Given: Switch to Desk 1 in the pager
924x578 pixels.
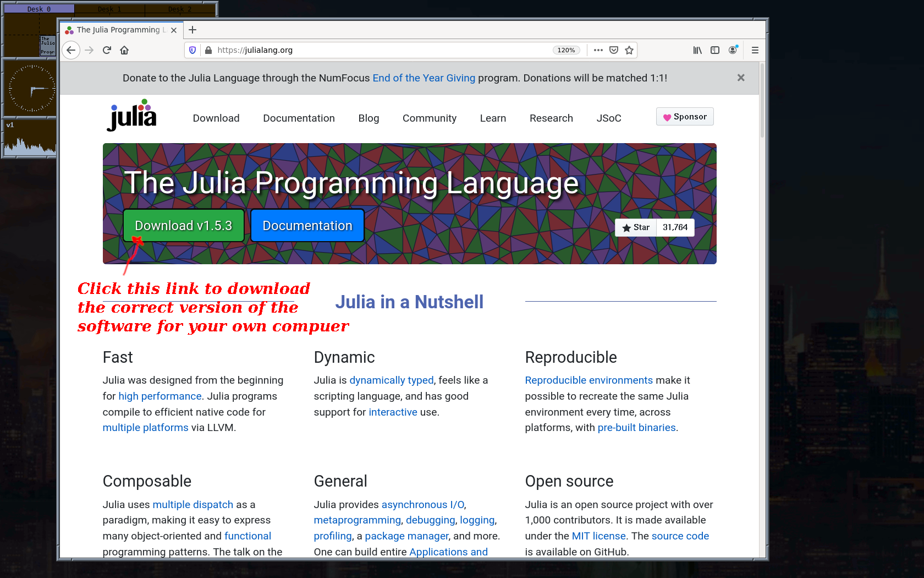Looking at the screenshot, I should pos(109,9).
